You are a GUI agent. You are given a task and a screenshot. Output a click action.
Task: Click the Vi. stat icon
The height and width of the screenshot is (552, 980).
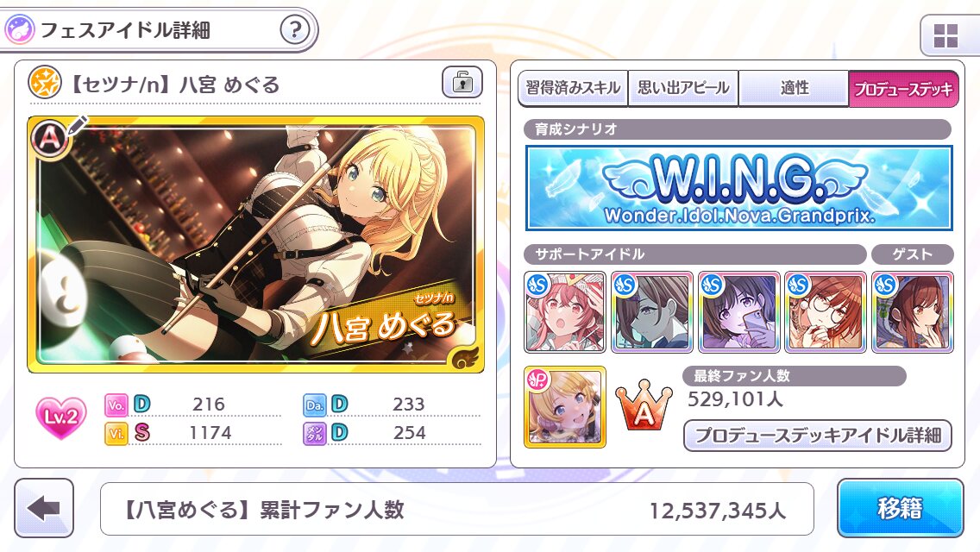(116, 433)
